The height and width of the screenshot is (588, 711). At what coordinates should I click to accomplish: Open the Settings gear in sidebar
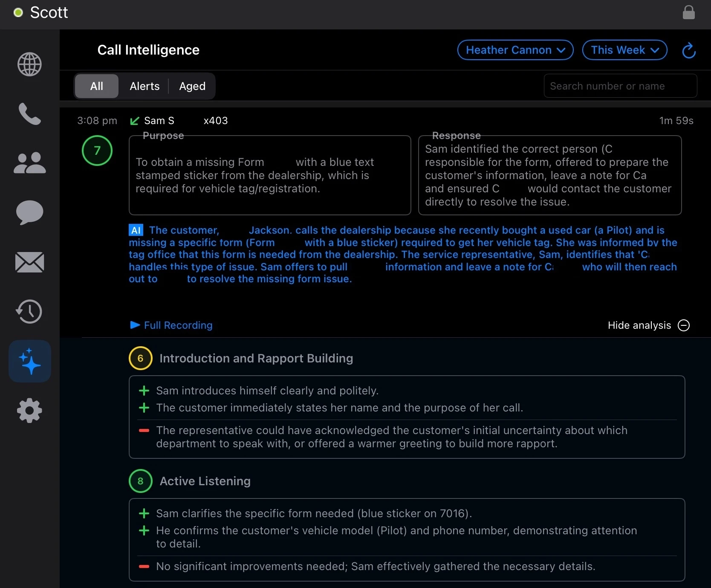[29, 411]
